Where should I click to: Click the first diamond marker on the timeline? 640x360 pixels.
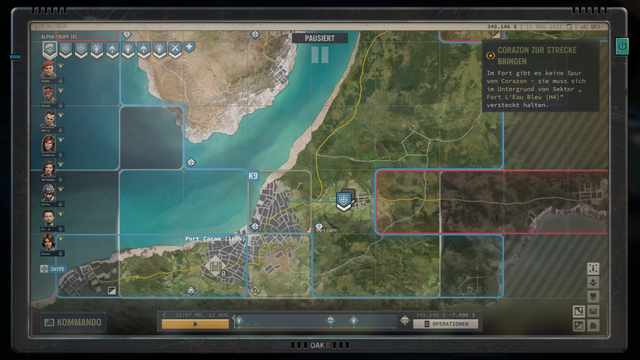coord(239,321)
